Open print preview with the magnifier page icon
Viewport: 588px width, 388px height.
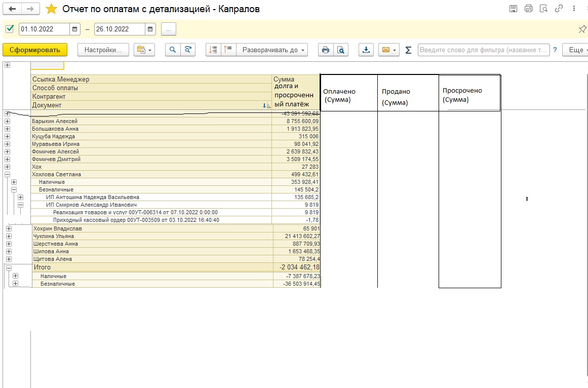[341, 50]
